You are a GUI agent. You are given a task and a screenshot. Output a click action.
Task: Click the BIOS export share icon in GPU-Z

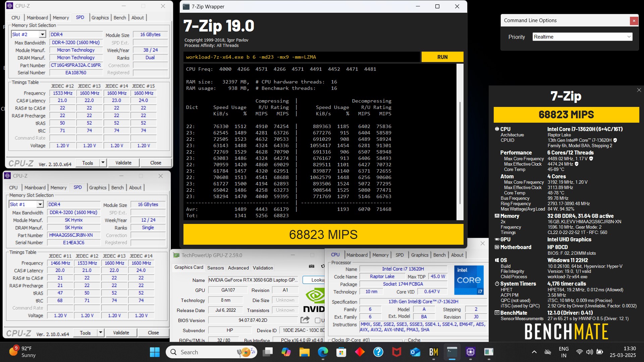pyautogui.click(x=305, y=320)
